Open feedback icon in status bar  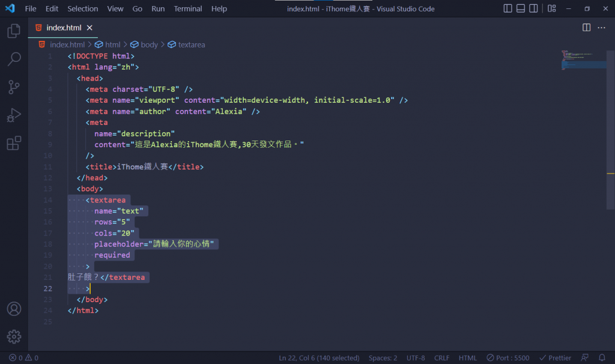[x=584, y=358]
